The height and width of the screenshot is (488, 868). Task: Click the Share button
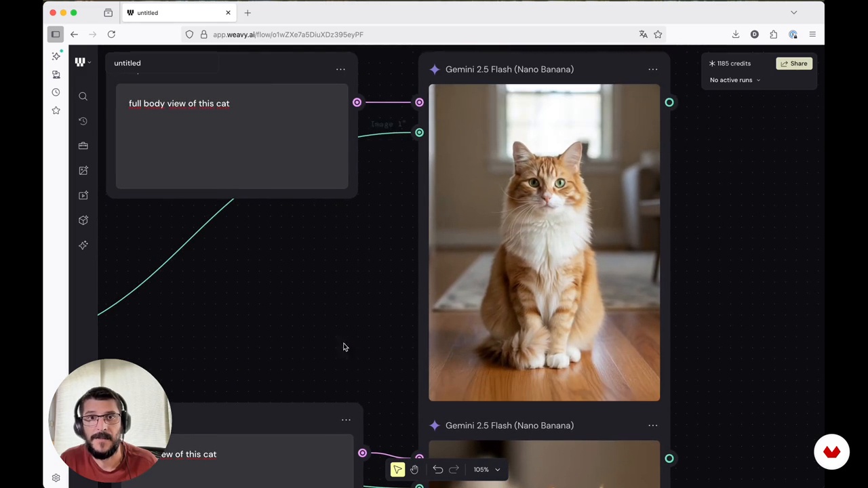794,64
